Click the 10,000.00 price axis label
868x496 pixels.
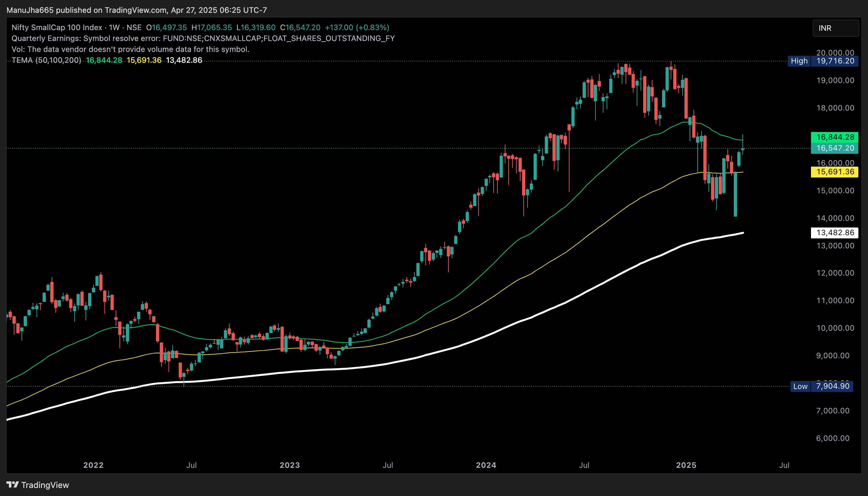835,328
